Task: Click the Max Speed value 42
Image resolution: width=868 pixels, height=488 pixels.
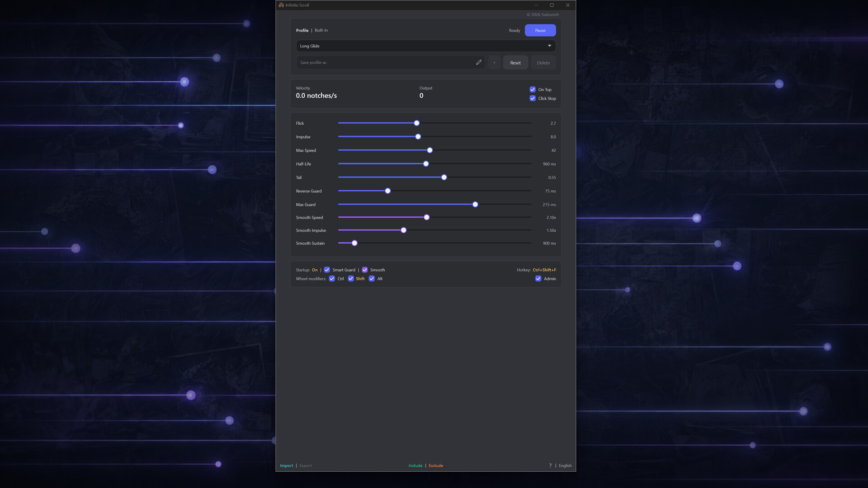Action: 553,150
